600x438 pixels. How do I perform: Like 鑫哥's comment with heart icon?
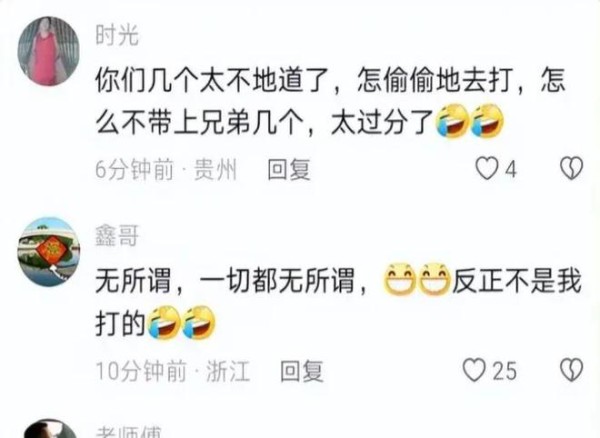pos(474,370)
